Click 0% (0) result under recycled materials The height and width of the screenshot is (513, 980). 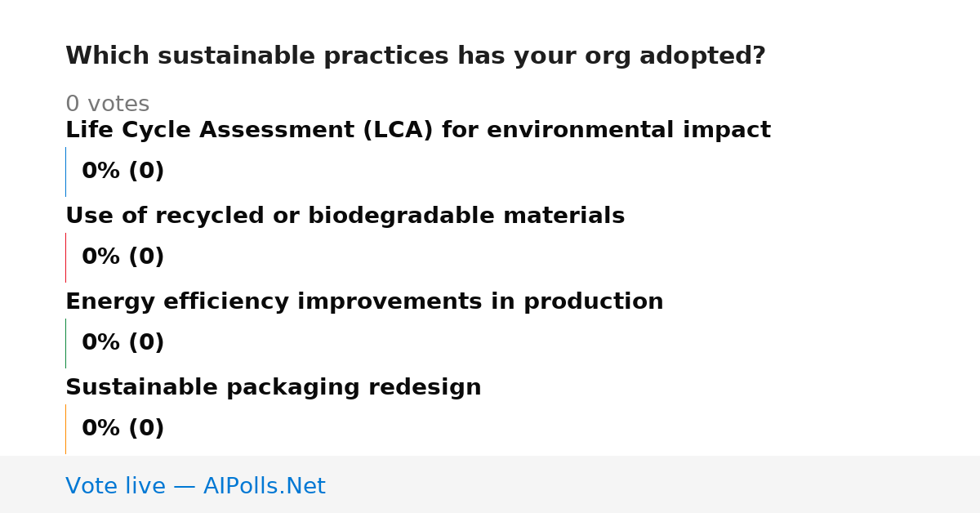123,257
